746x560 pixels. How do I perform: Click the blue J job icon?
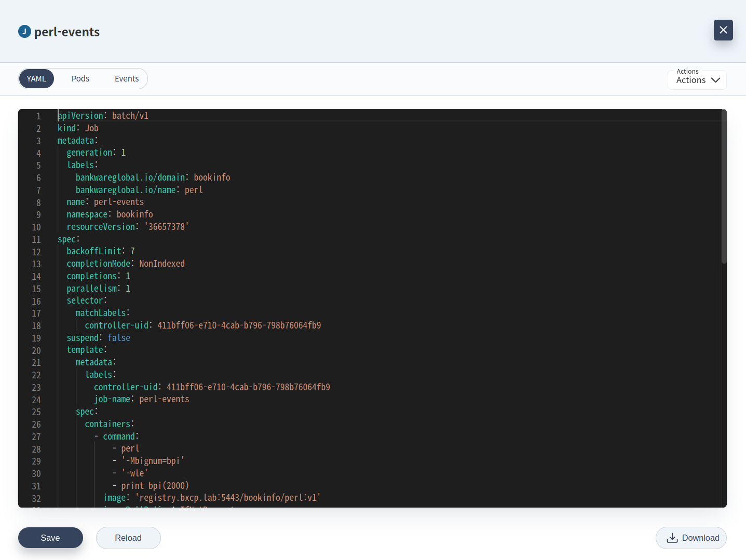pos(24,32)
